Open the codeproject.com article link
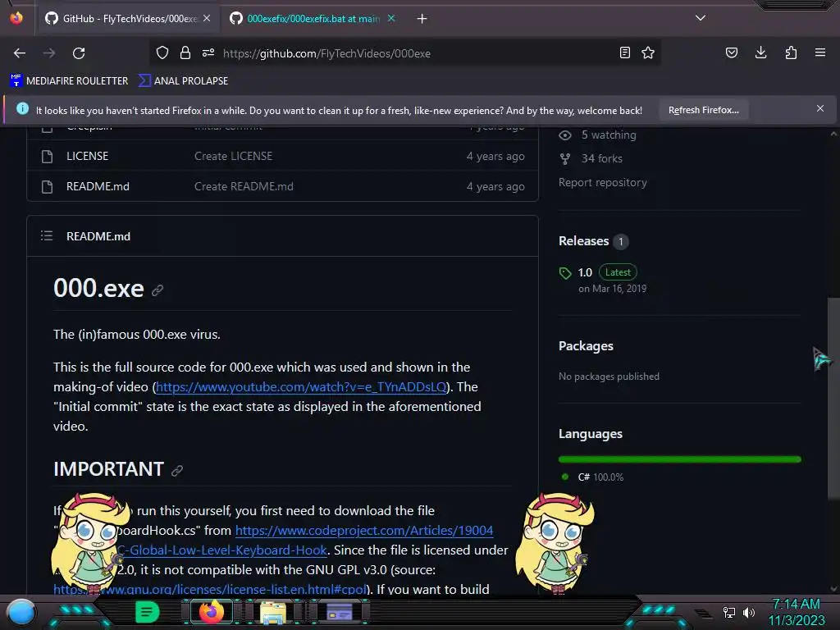The image size is (840, 630). (x=363, y=531)
